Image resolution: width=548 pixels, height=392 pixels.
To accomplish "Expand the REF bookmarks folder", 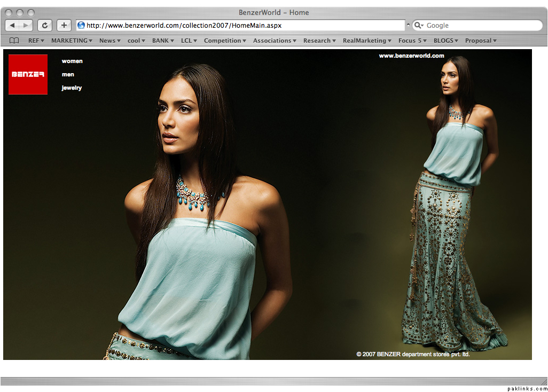I will coord(36,41).
